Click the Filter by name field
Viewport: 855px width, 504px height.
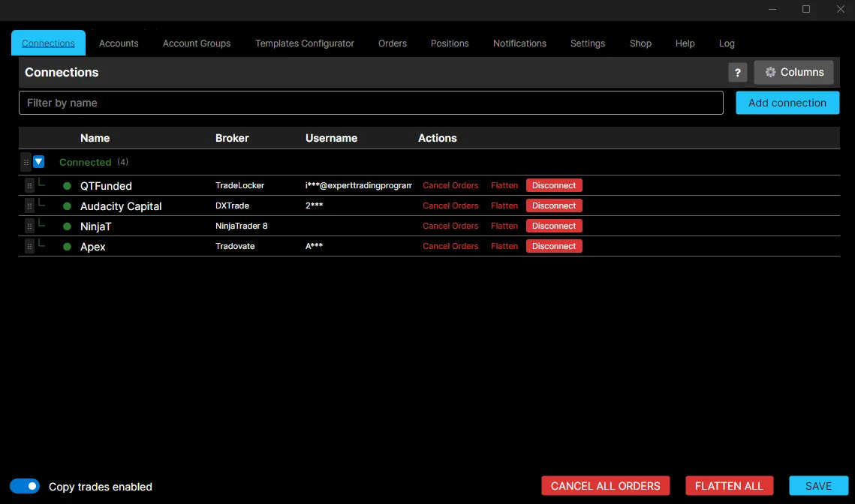coord(371,103)
